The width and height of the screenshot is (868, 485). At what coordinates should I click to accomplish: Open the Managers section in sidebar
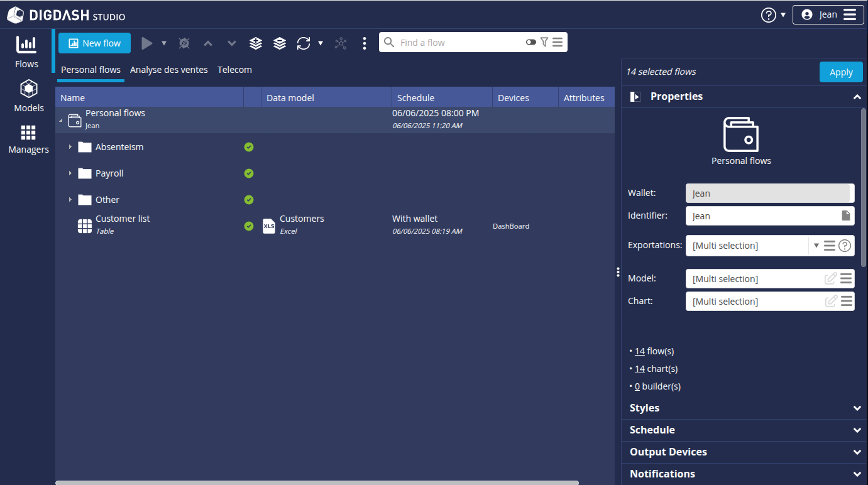click(28, 139)
